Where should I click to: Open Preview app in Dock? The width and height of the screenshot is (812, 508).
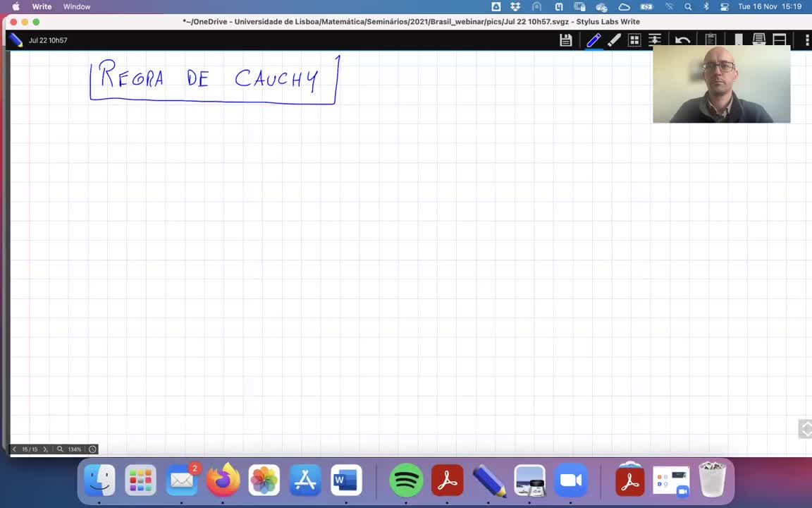530,480
